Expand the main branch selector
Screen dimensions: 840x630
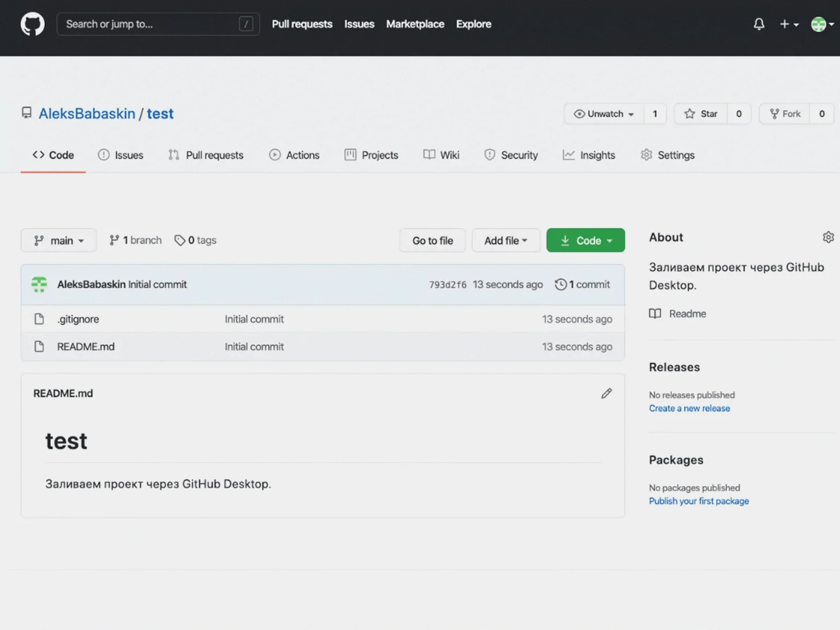click(x=58, y=240)
